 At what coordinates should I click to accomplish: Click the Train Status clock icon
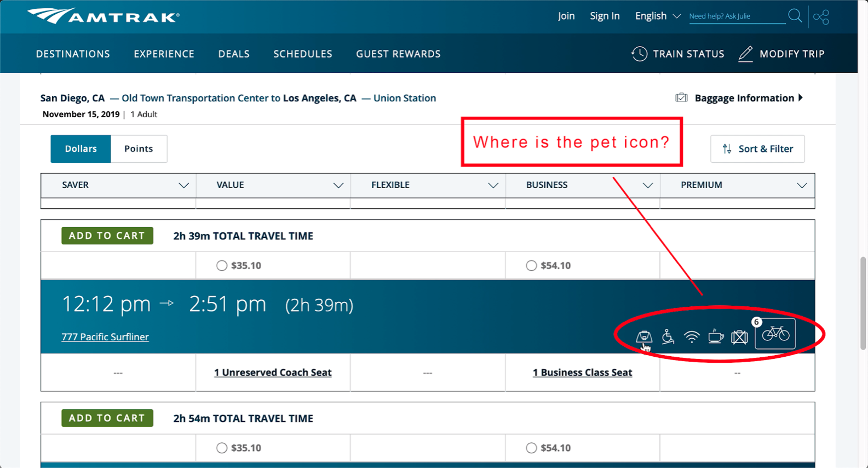(639, 54)
